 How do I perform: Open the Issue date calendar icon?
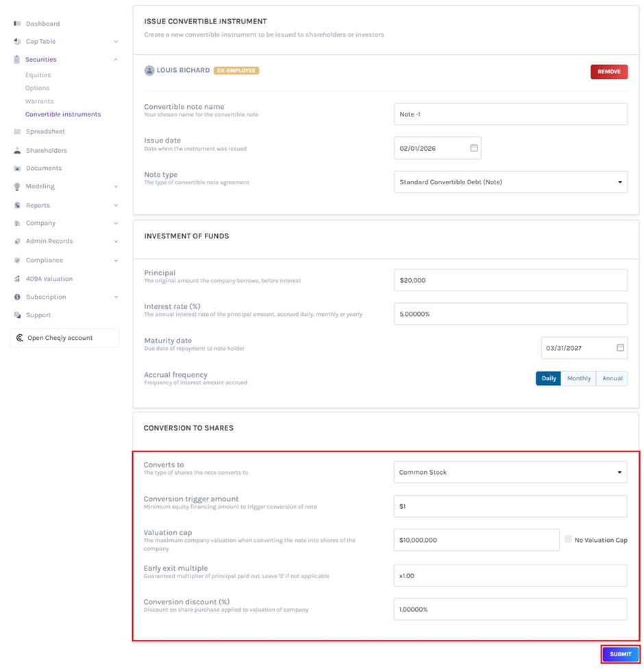coord(473,148)
